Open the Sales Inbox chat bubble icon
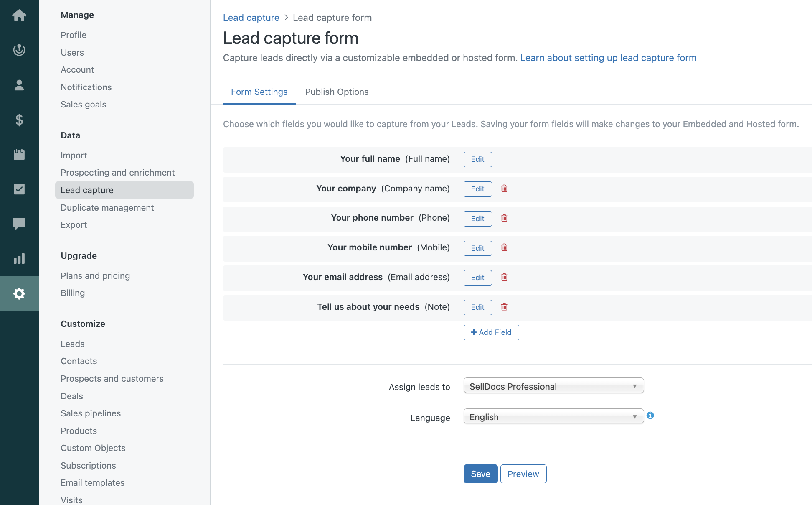The width and height of the screenshot is (812, 505). point(20,224)
